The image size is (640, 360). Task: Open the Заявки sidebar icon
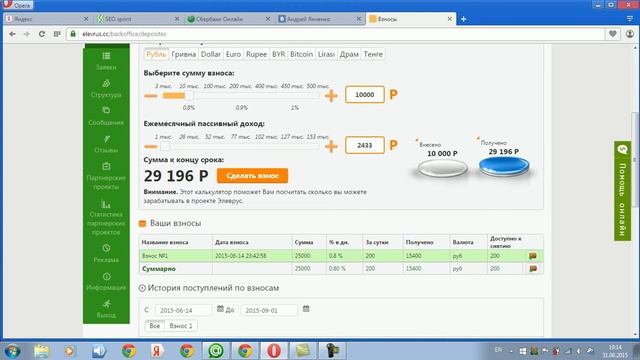pyautogui.click(x=106, y=56)
